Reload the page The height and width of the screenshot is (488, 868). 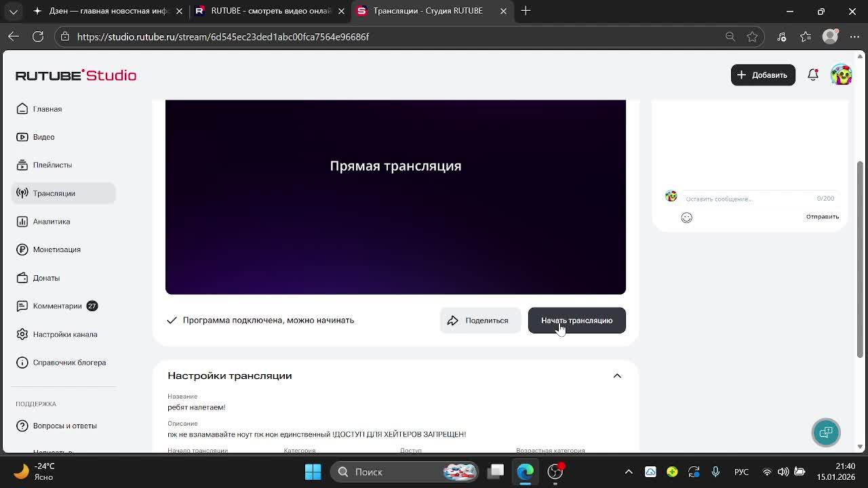pos(38,37)
